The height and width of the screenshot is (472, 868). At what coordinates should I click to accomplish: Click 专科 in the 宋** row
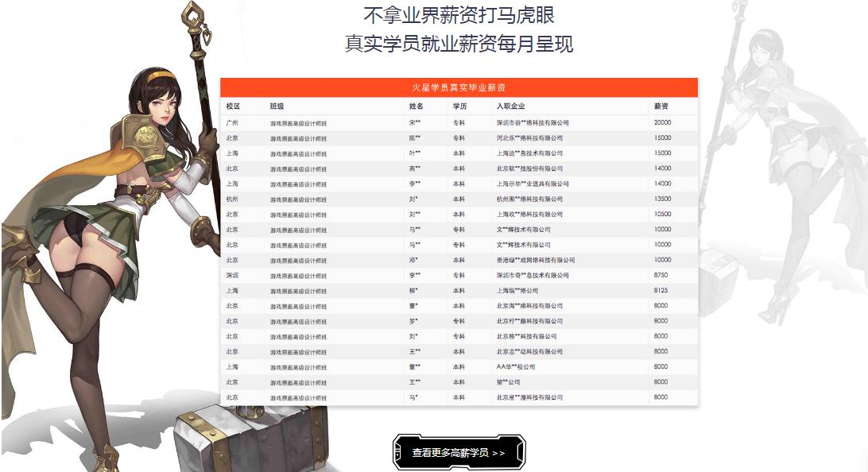click(459, 123)
